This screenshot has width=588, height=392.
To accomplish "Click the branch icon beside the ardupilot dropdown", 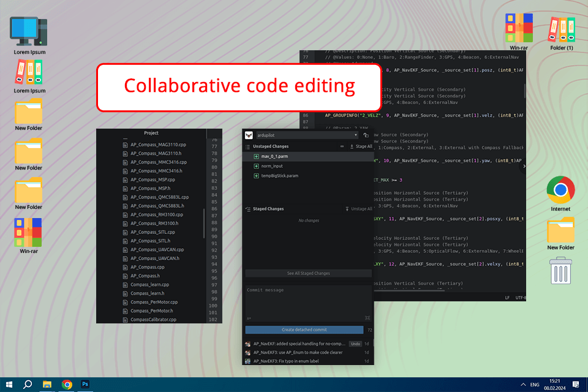I will tap(366, 135).
